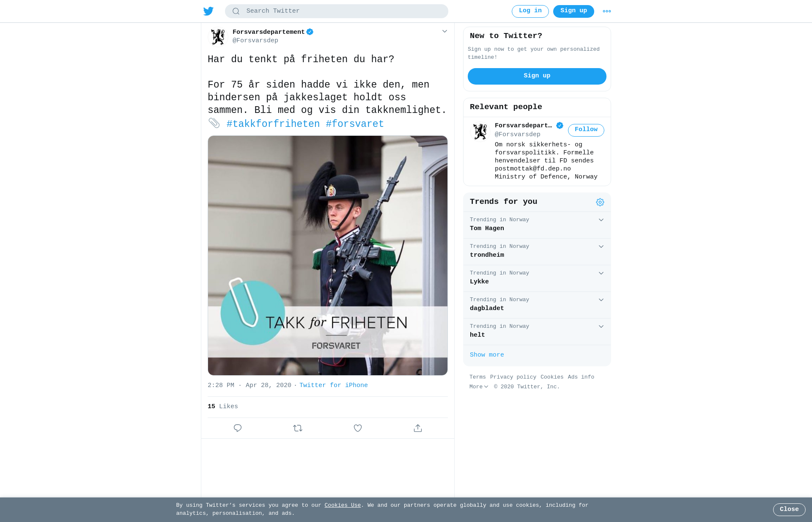
Task: Open the reply speech bubble icon
Action: (x=238, y=428)
